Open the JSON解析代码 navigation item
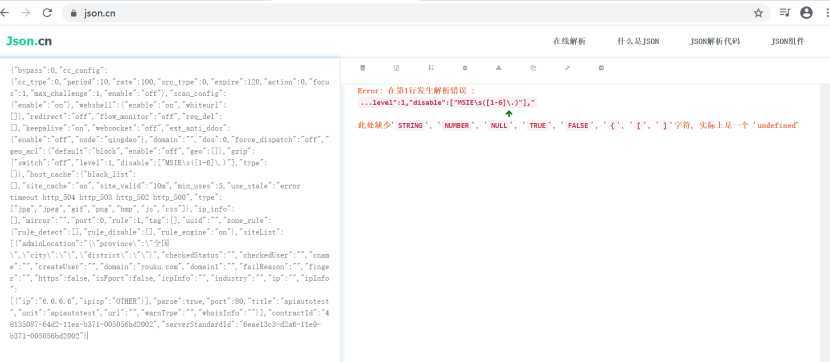 pyautogui.click(x=715, y=41)
